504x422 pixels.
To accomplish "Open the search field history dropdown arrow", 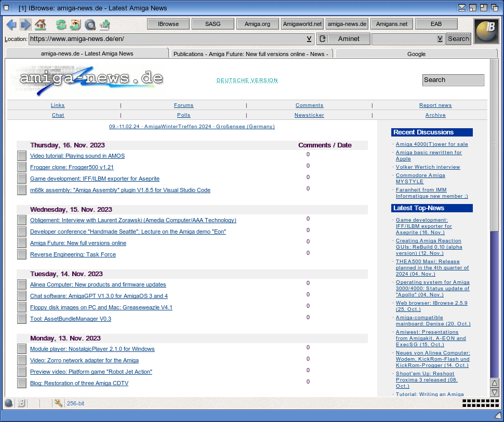I will point(440,39).
